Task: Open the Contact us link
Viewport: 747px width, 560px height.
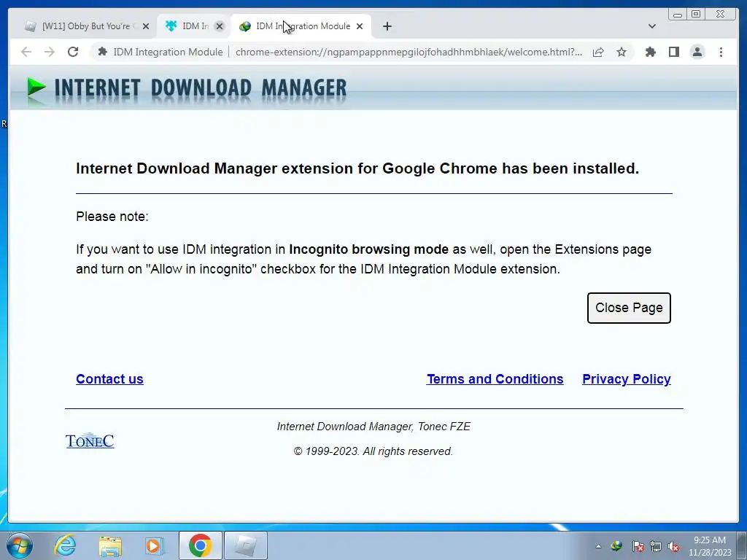Action: [x=109, y=379]
